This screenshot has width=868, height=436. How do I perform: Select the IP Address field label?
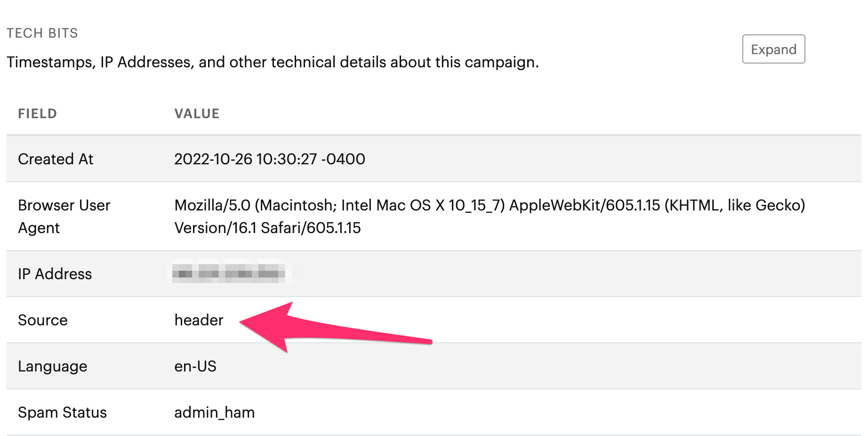pyautogui.click(x=55, y=274)
